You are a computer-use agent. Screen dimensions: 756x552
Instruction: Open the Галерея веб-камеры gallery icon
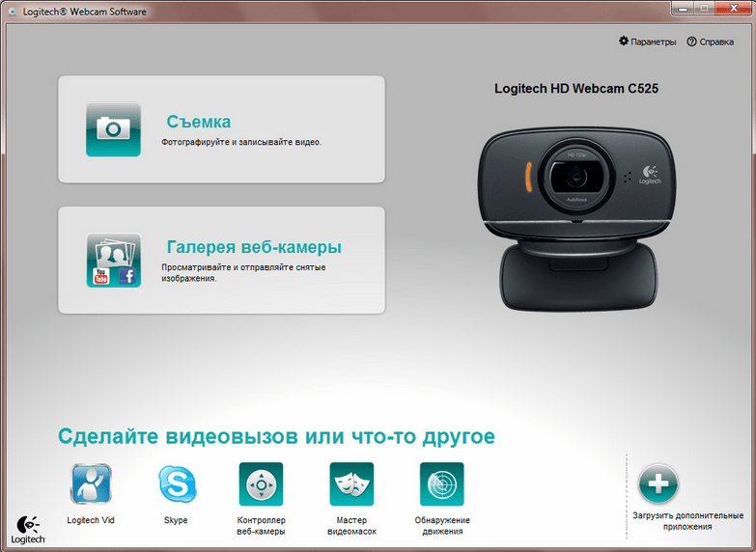click(x=113, y=261)
